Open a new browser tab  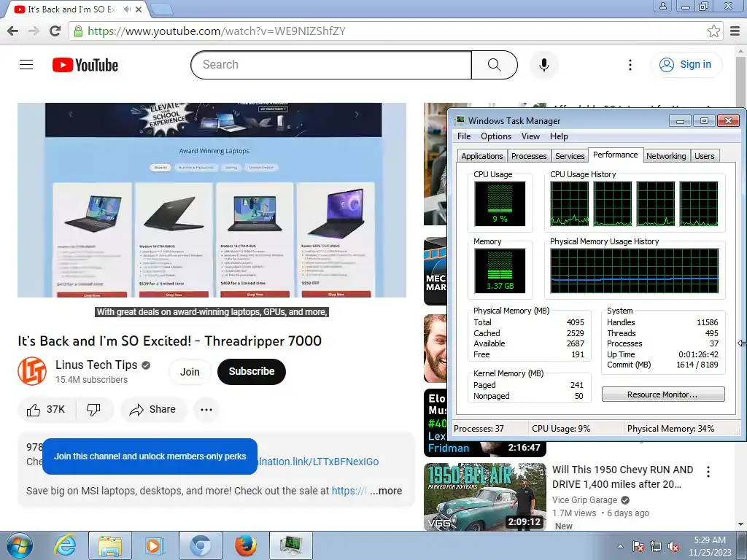pyautogui.click(x=162, y=9)
